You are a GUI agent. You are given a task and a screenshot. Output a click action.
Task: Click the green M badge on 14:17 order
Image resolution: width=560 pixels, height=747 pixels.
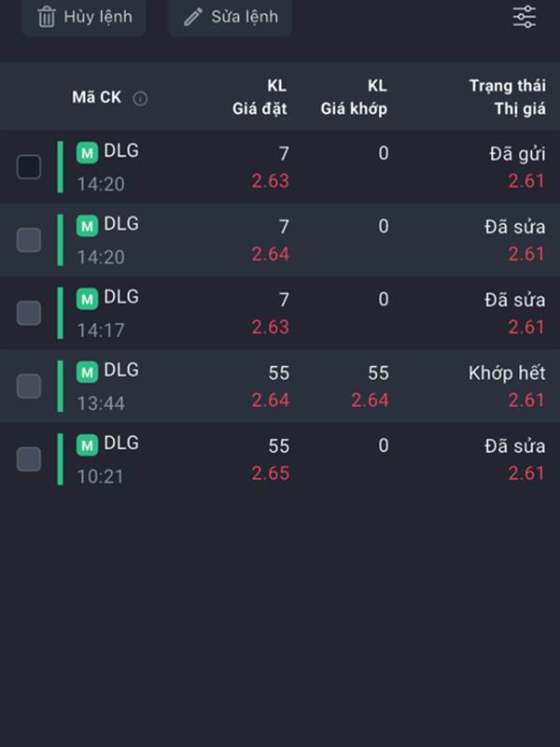point(87,299)
